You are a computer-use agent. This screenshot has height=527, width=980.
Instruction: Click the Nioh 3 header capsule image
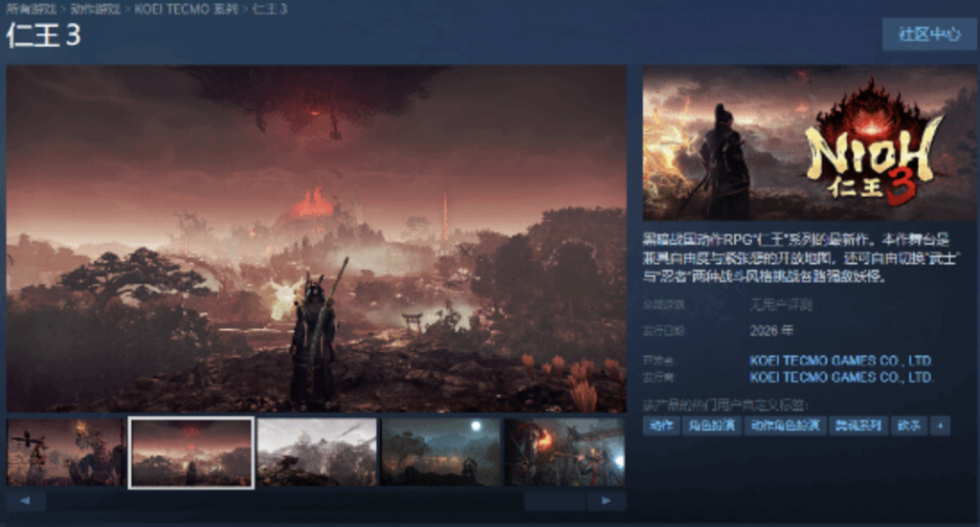click(x=810, y=143)
